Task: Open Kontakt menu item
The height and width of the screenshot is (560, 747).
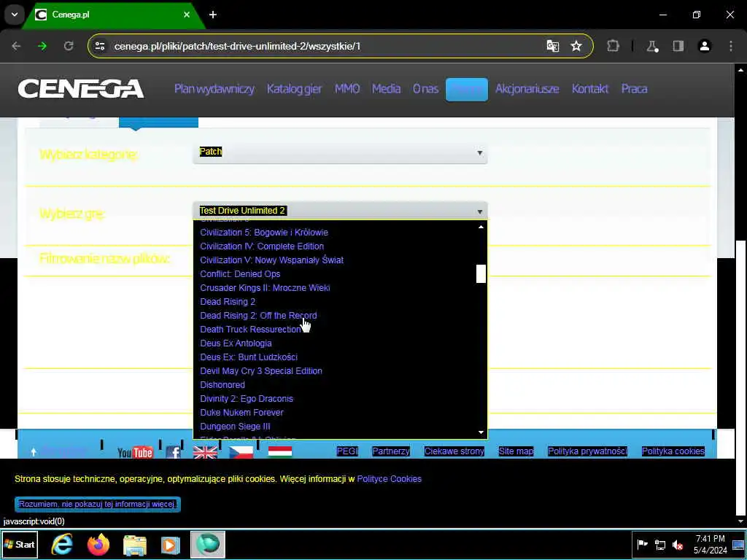Action: pos(590,89)
